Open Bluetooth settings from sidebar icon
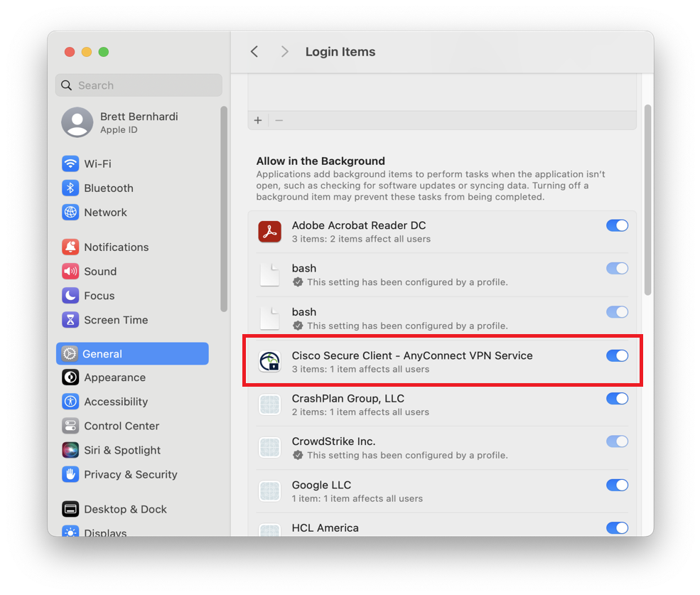This screenshot has width=700, height=595. [70, 188]
